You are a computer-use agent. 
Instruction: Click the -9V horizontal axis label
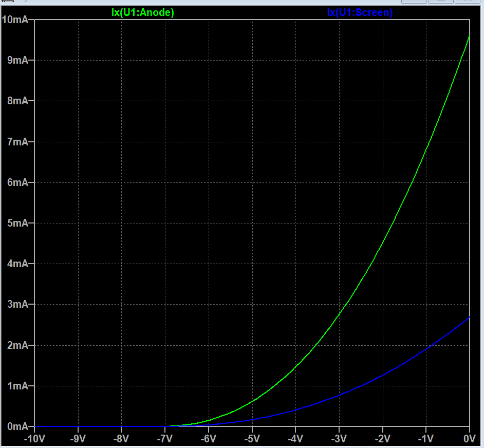[78, 439]
